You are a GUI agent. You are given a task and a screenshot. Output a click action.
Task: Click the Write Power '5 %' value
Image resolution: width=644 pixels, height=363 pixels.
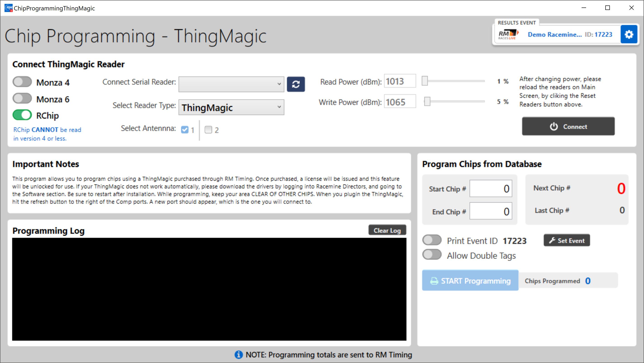pyautogui.click(x=502, y=102)
